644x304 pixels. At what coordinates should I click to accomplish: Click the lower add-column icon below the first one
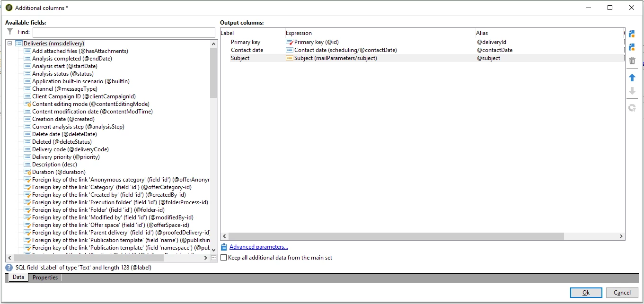632,47
